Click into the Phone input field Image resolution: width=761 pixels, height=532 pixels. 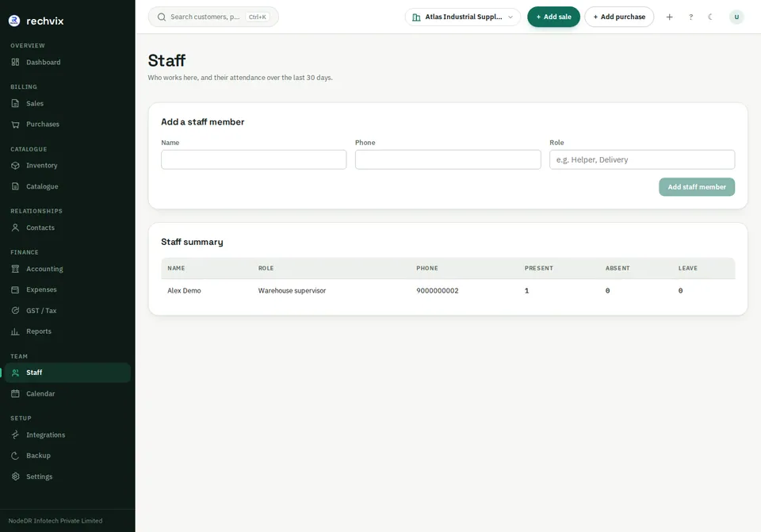pos(447,159)
